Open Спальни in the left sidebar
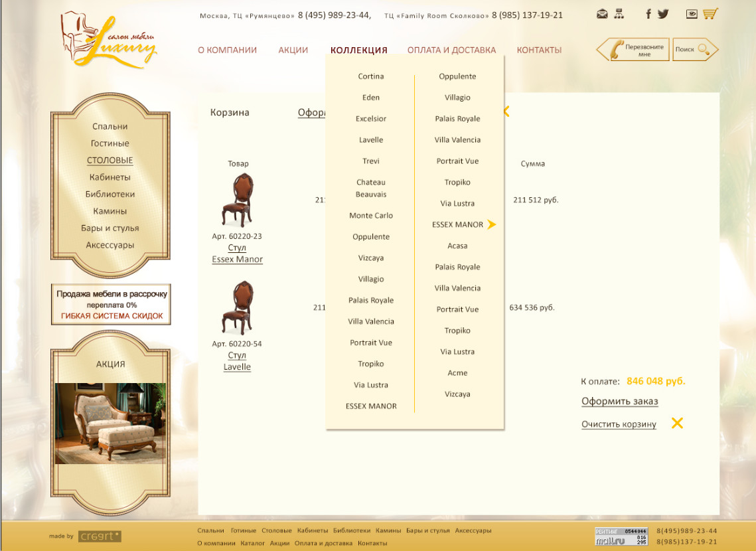This screenshot has height=551, width=756. [110, 126]
